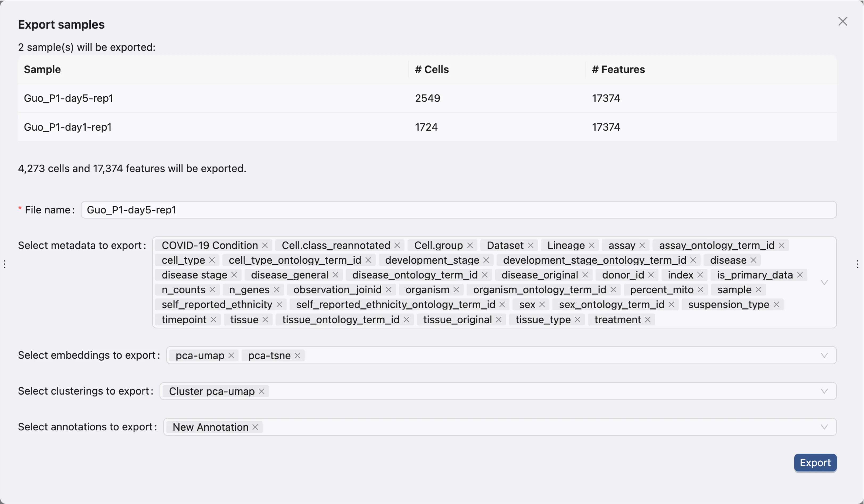Remove the development_stage_ontology_term_id tag

(x=693, y=260)
